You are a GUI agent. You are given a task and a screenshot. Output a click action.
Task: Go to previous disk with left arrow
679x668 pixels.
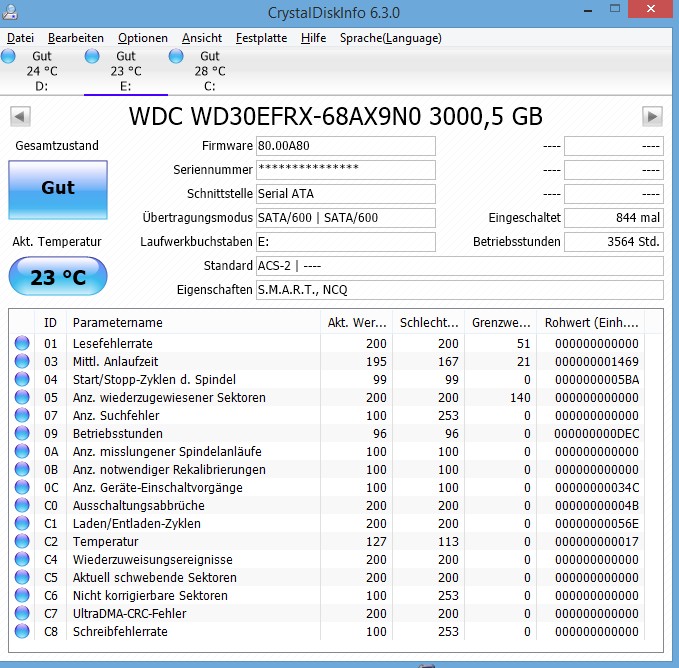(x=20, y=116)
